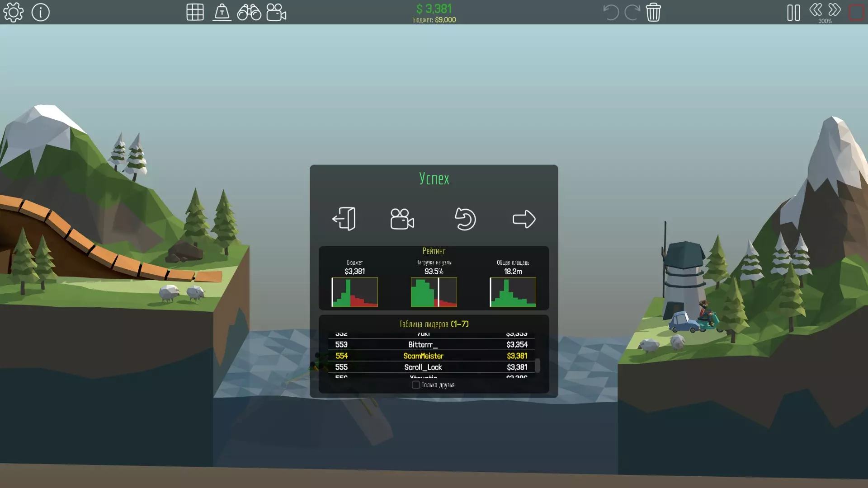The image size is (868, 488).
Task: Watch replay using dialog camera icon
Action: click(402, 219)
